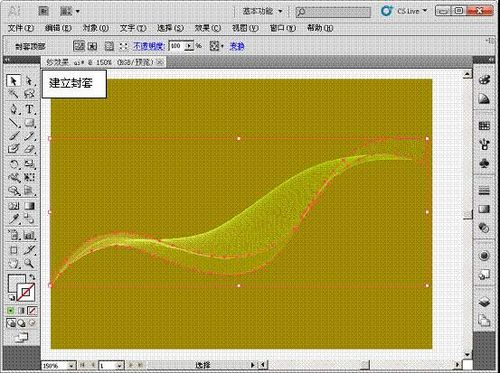Pick the Magic Wand tool
Viewport: 500px width, 373px height.
(x=13, y=94)
